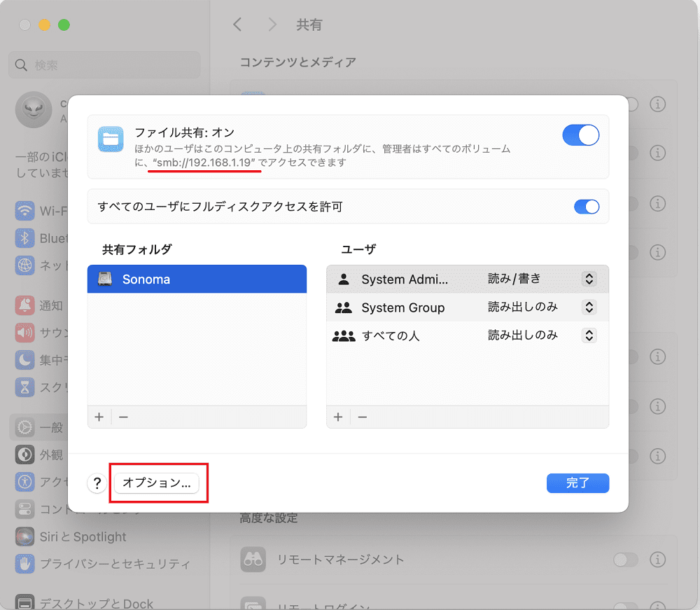Add a shared folder with plus button
The image size is (700, 610).
click(x=99, y=417)
